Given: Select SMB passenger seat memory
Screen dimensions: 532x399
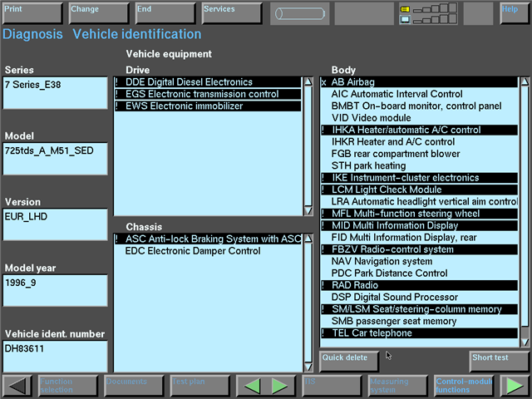Looking at the screenshot, I should point(419,321).
